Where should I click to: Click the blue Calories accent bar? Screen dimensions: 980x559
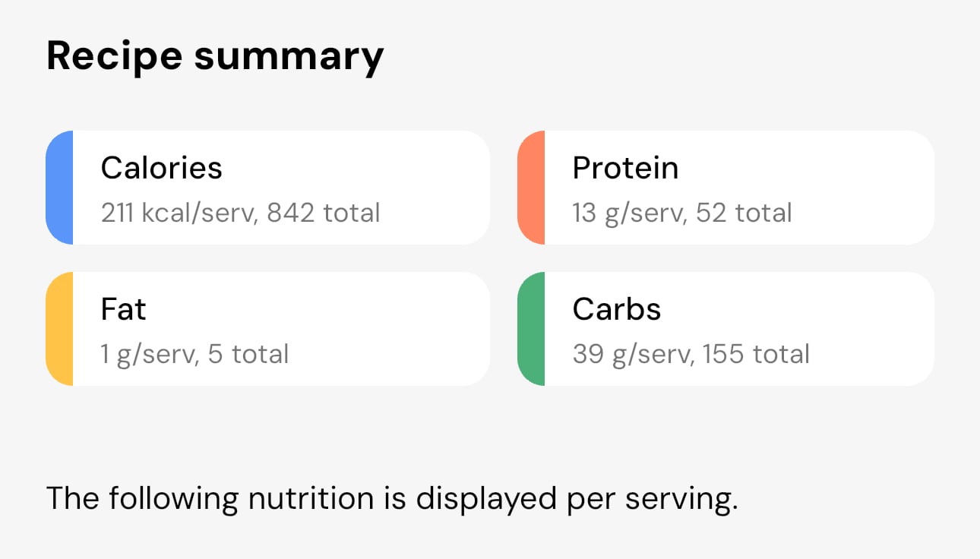point(59,187)
